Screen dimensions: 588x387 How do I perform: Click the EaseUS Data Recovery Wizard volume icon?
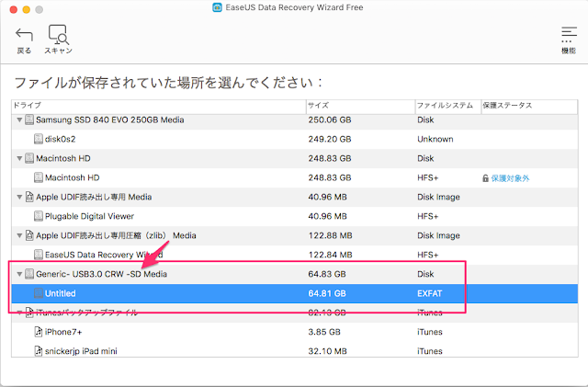[x=39, y=255]
